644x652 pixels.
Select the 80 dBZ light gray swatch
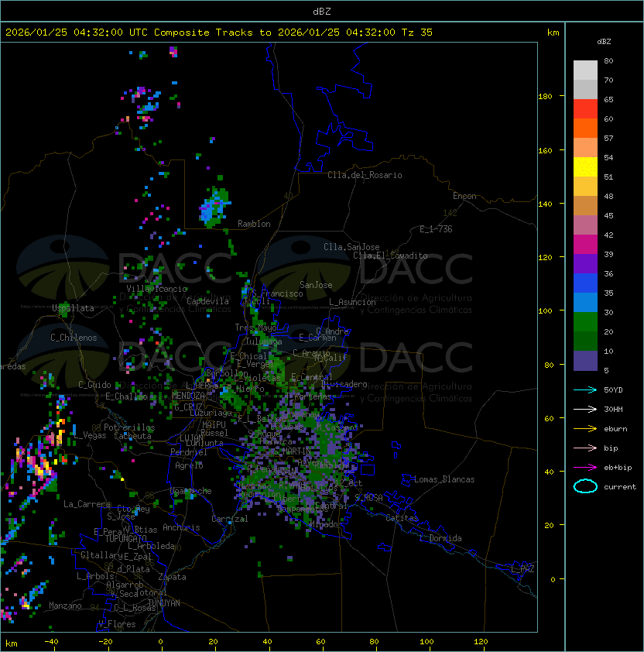coord(585,70)
